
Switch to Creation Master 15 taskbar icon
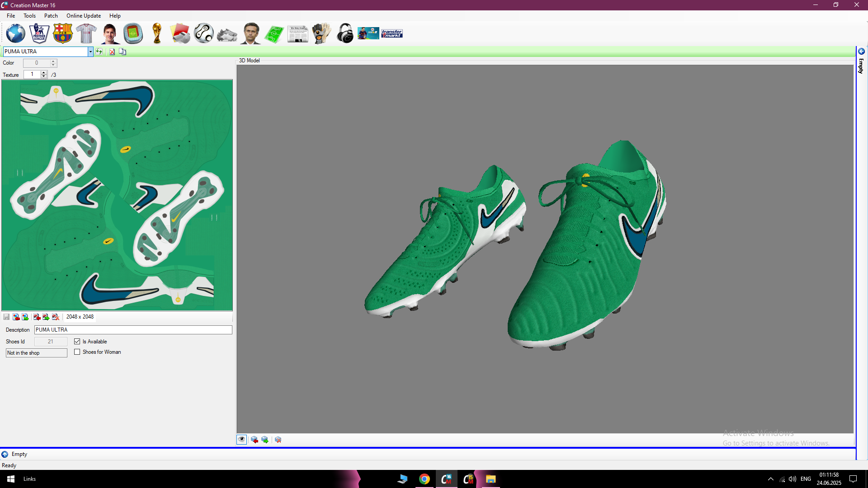point(469,479)
